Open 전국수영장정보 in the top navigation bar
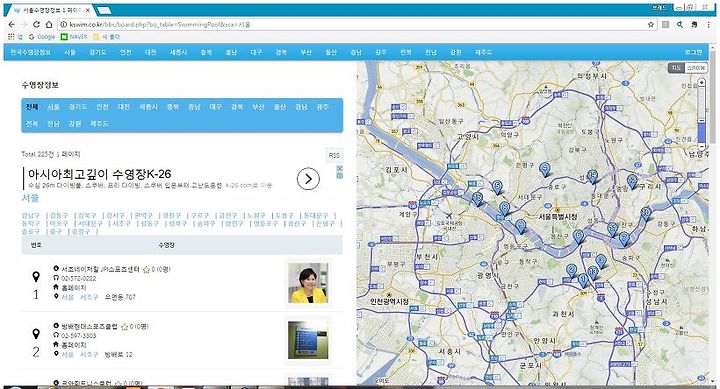720x389 pixels. (x=30, y=52)
